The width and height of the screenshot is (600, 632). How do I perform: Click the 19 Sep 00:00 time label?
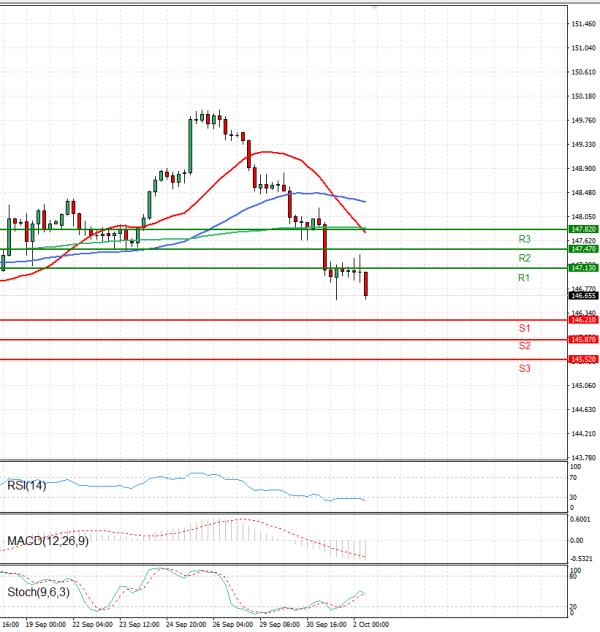click(46, 624)
